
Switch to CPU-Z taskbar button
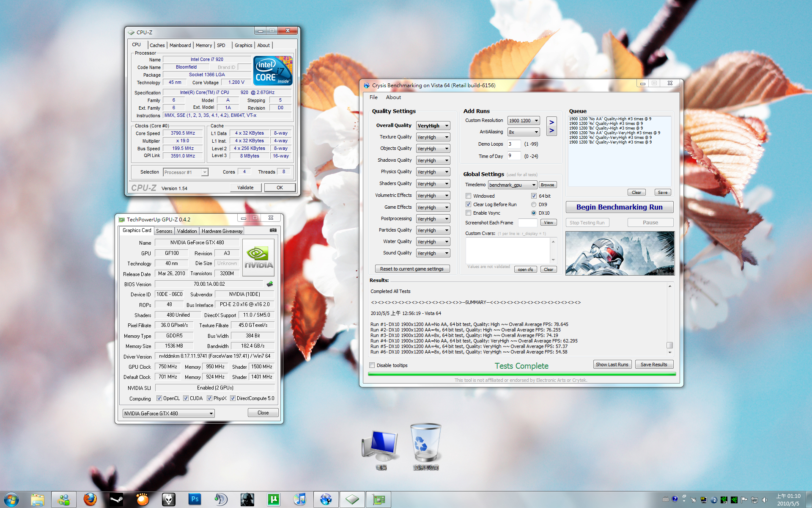click(352, 500)
